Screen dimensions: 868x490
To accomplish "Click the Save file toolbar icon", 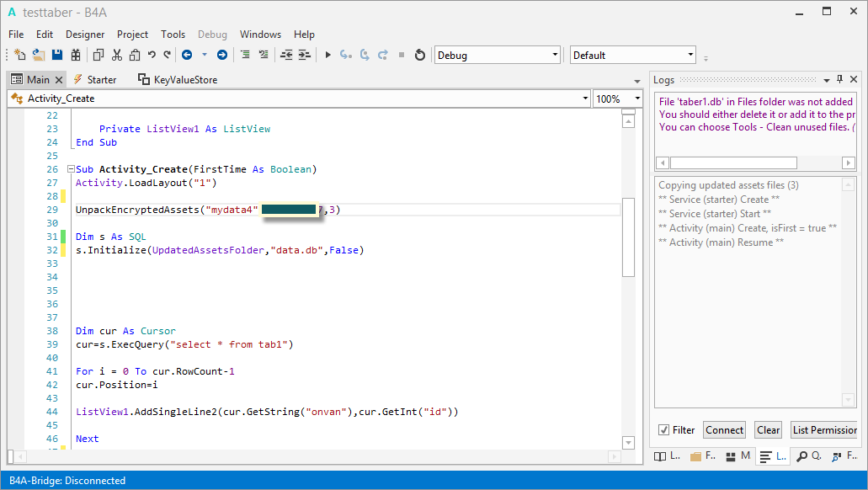I will click(x=57, y=55).
